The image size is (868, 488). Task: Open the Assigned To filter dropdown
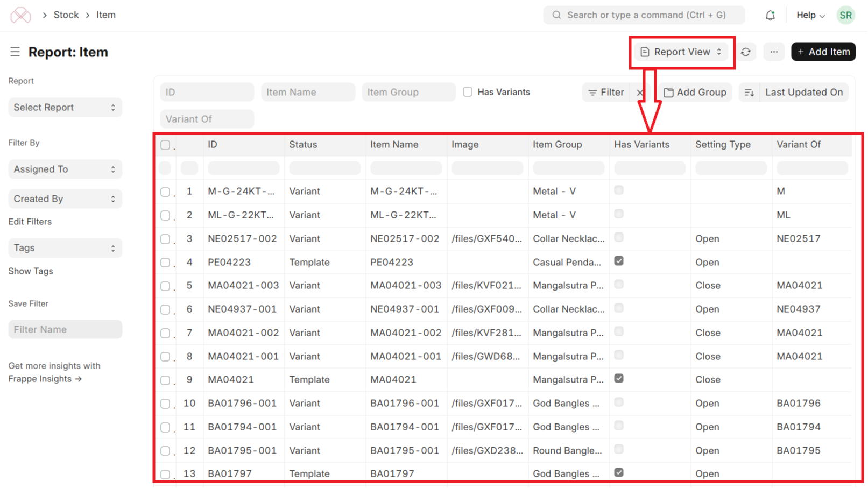[65, 169]
